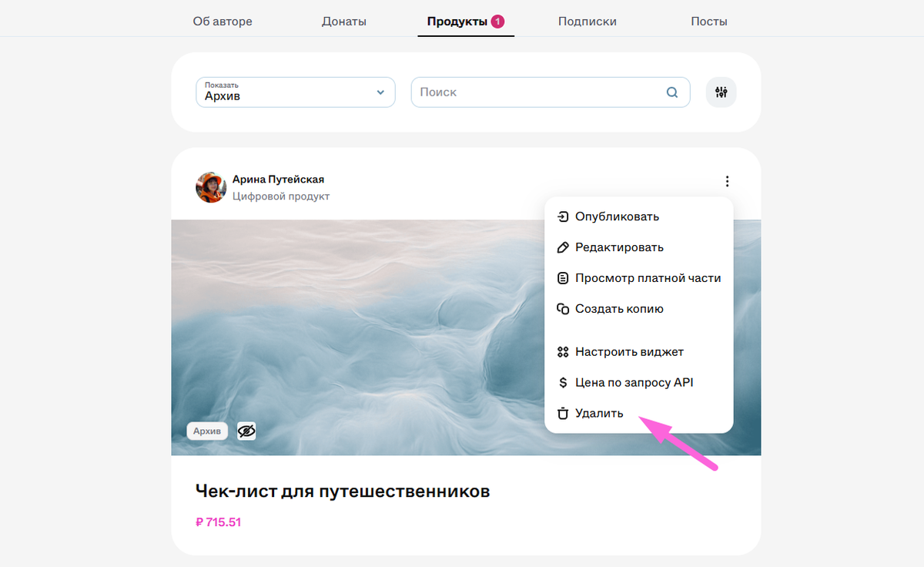Switch to the Об авторе tab
The image size is (924, 567).
point(223,22)
